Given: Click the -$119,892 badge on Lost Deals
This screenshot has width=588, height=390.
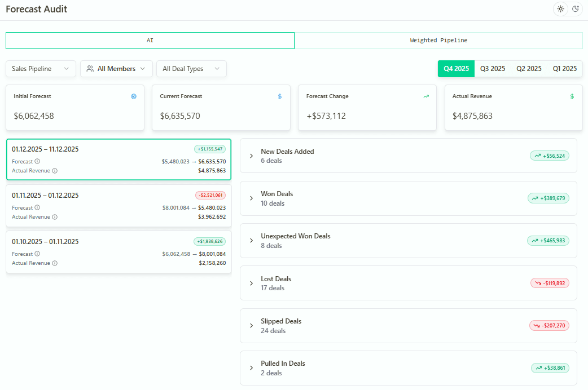Looking at the screenshot, I should 550,283.
